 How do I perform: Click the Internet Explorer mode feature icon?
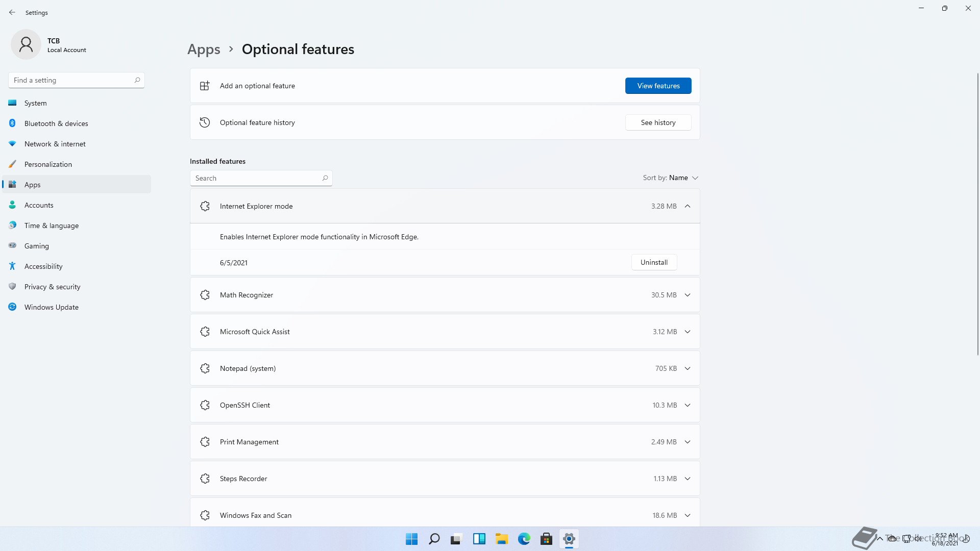[x=205, y=206]
